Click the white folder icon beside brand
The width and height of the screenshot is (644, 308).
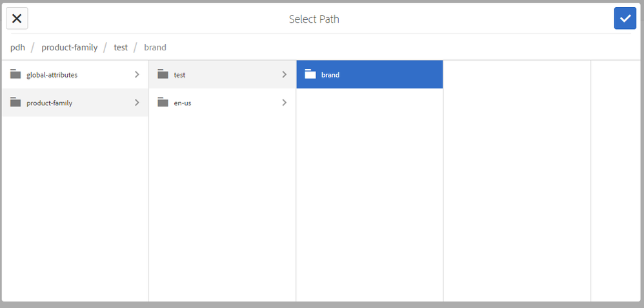[310, 74]
